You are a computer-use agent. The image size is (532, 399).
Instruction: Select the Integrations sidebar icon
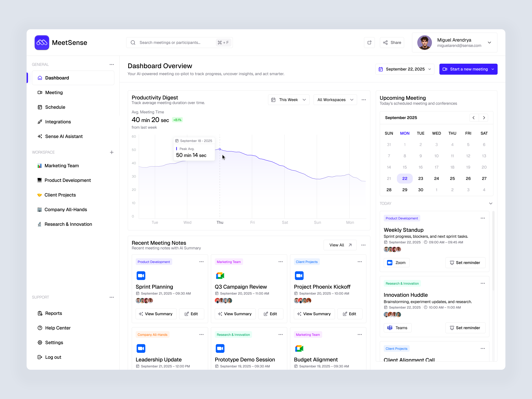click(40, 122)
